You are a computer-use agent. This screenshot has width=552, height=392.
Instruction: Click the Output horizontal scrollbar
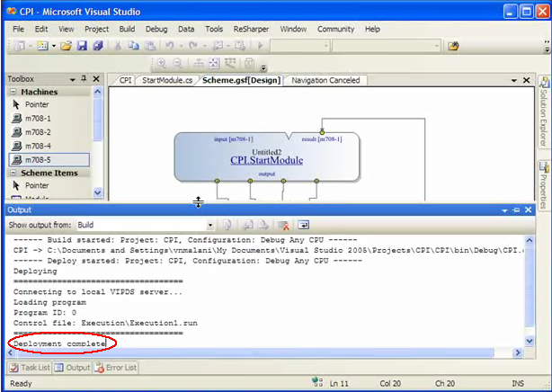pos(270,352)
